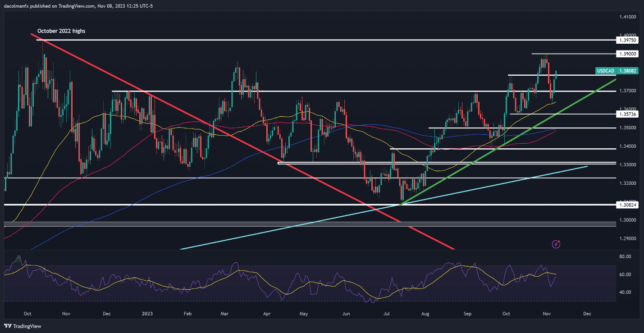Click the 1.32000 price axis value
This screenshot has height=333, width=644.
[627, 183]
